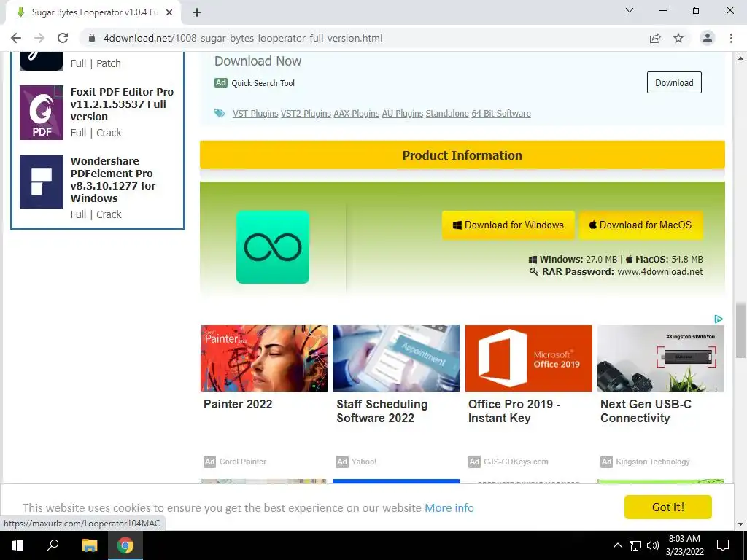Click the Product Information banner
Screen dimensions: 747x560
pyautogui.click(x=462, y=155)
